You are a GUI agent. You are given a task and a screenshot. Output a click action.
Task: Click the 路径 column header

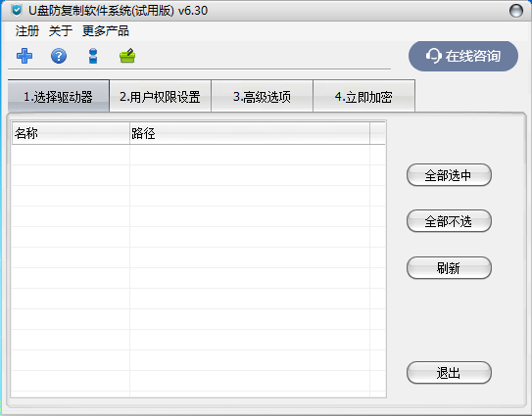[x=250, y=133]
